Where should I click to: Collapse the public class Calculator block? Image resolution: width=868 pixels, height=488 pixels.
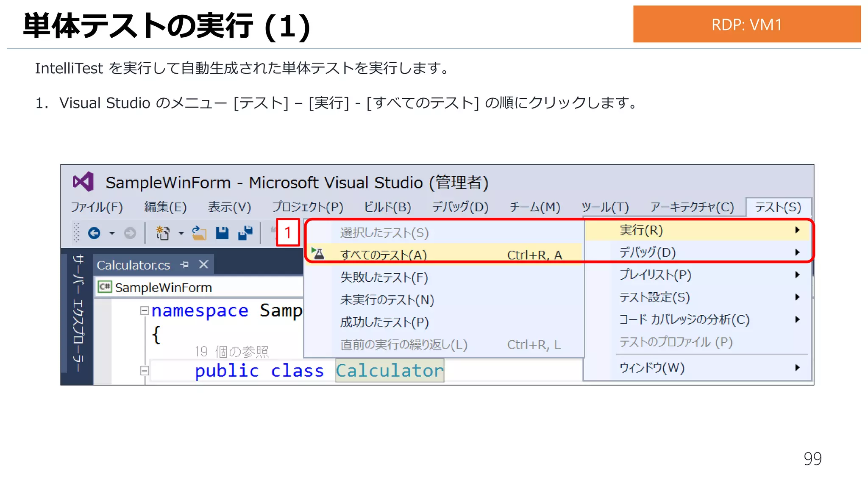(145, 371)
